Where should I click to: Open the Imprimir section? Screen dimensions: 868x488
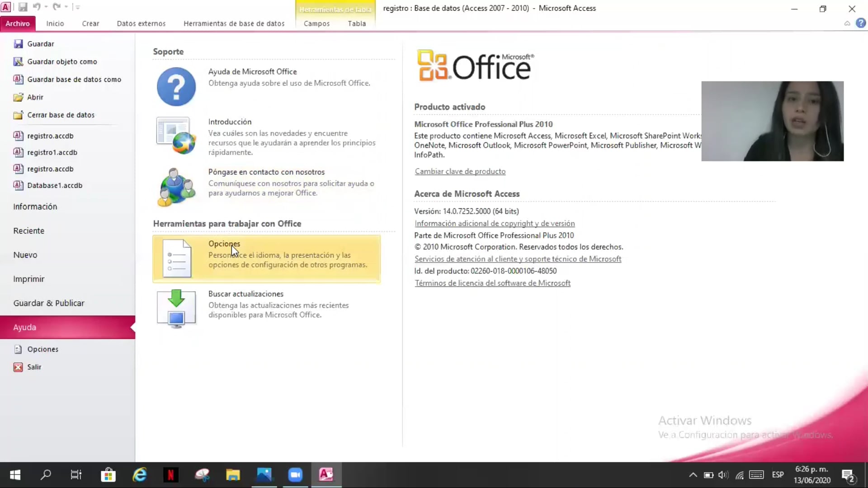click(29, 279)
